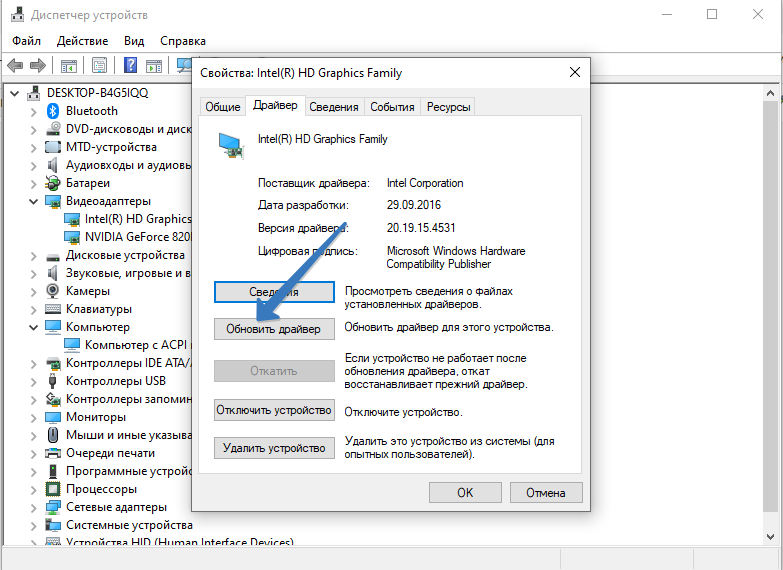The image size is (783, 570).
Task: Expand the Мониторы category
Action: 33,417
